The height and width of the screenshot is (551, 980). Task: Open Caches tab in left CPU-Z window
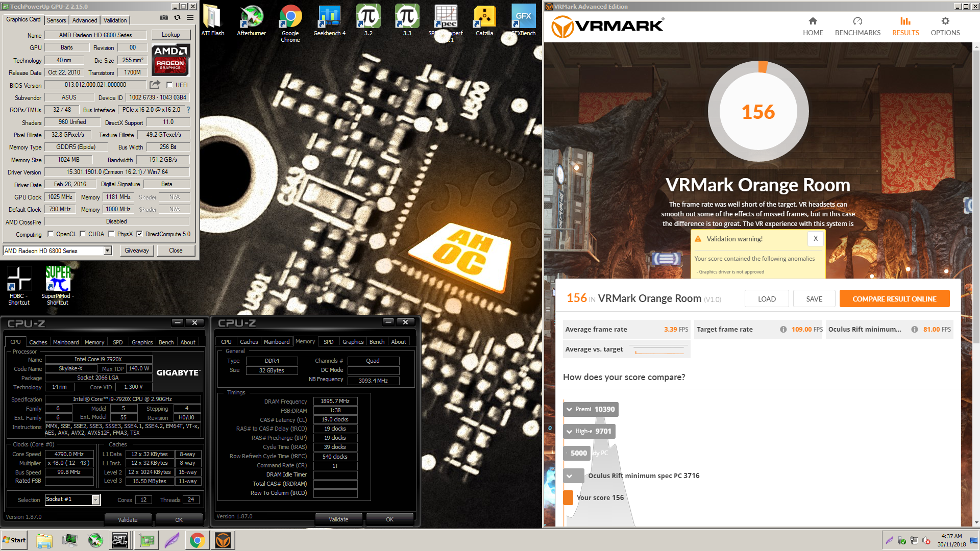(x=38, y=342)
